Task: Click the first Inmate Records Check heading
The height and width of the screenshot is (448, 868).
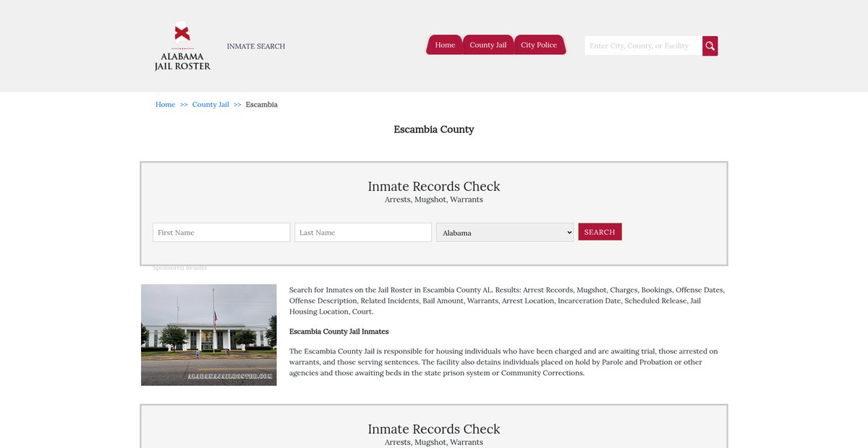Action: [x=434, y=186]
